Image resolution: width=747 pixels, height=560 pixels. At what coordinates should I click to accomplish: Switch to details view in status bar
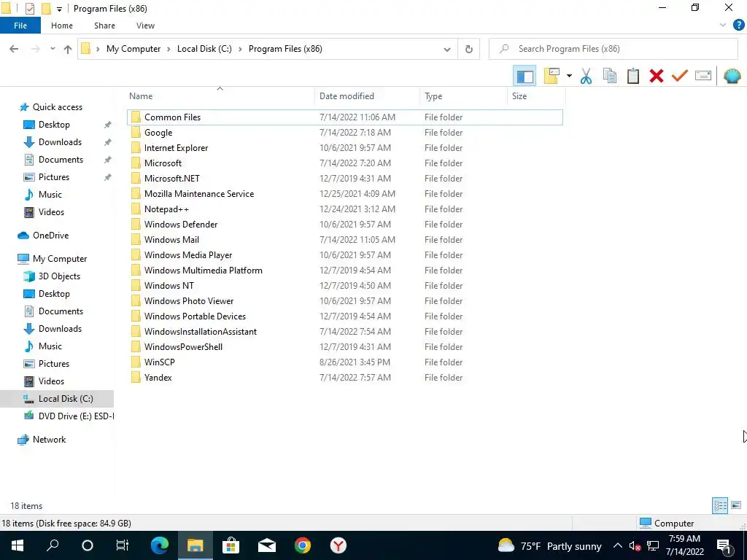720,505
